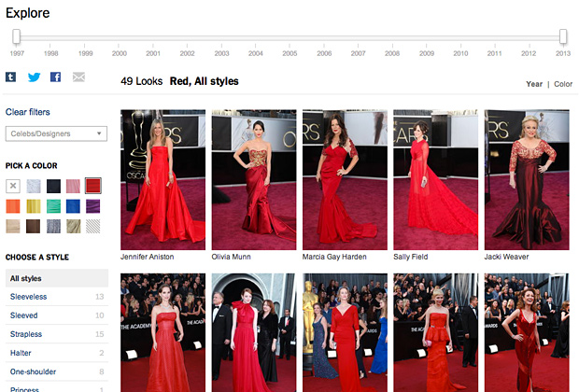The height and width of the screenshot is (392, 579).
Task: Send by email envelope icon
Action: [78, 77]
